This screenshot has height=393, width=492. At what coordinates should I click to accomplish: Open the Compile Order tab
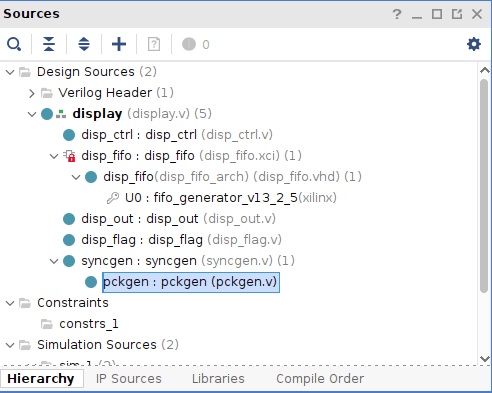click(320, 379)
